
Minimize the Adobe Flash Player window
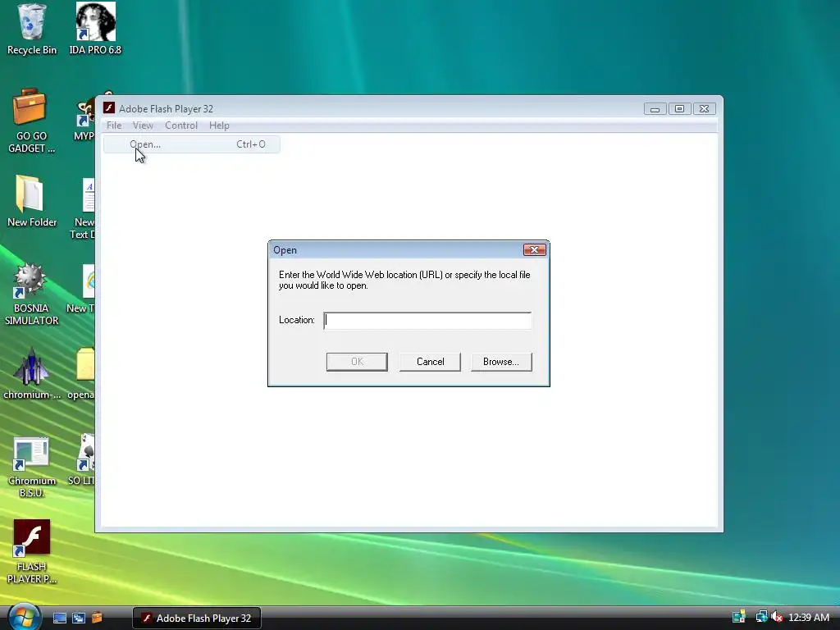[655, 109]
